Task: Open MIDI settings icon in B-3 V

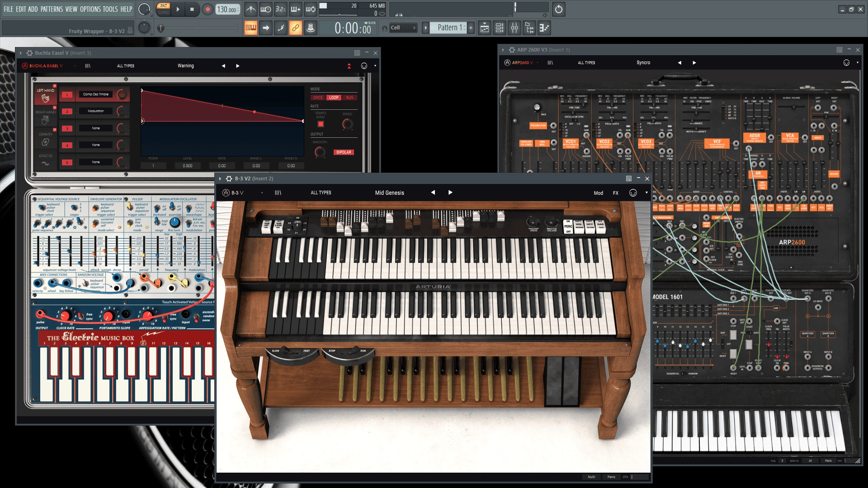Action: (633, 193)
